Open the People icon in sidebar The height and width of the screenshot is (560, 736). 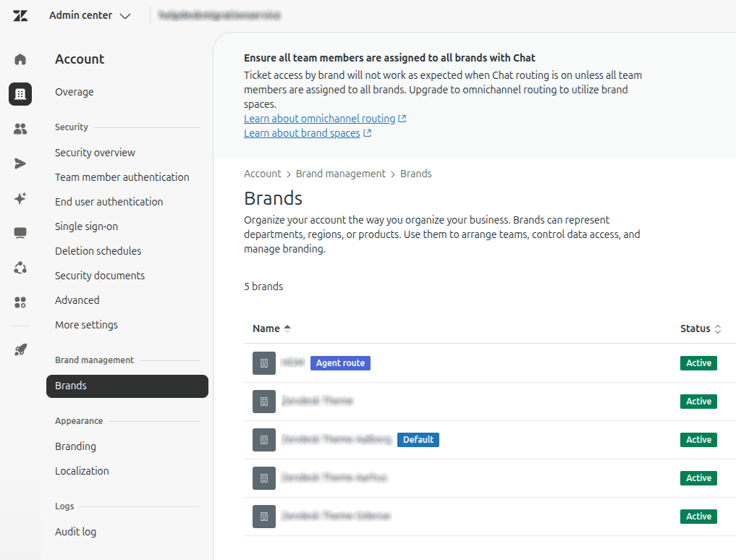(x=20, y=129)
